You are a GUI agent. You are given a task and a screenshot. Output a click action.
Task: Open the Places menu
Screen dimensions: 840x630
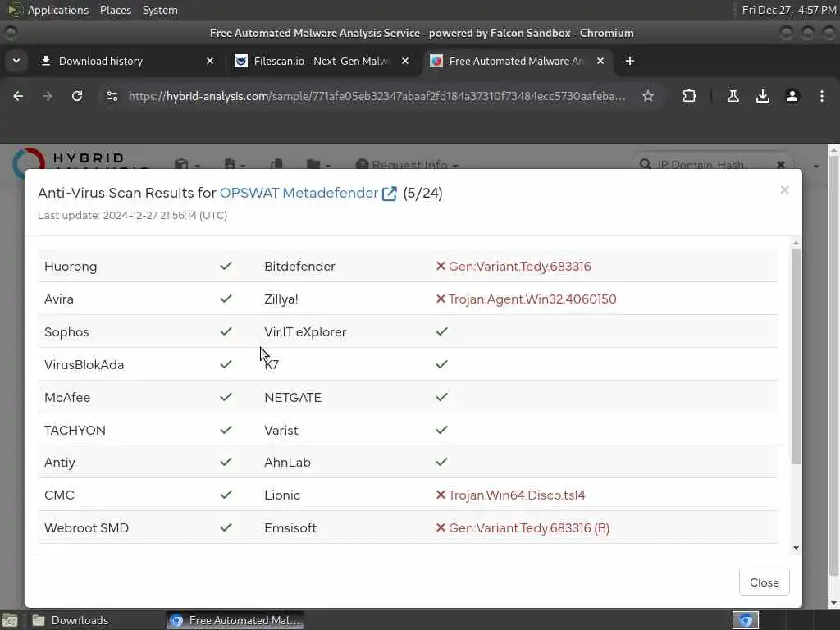tap(116, 10)
